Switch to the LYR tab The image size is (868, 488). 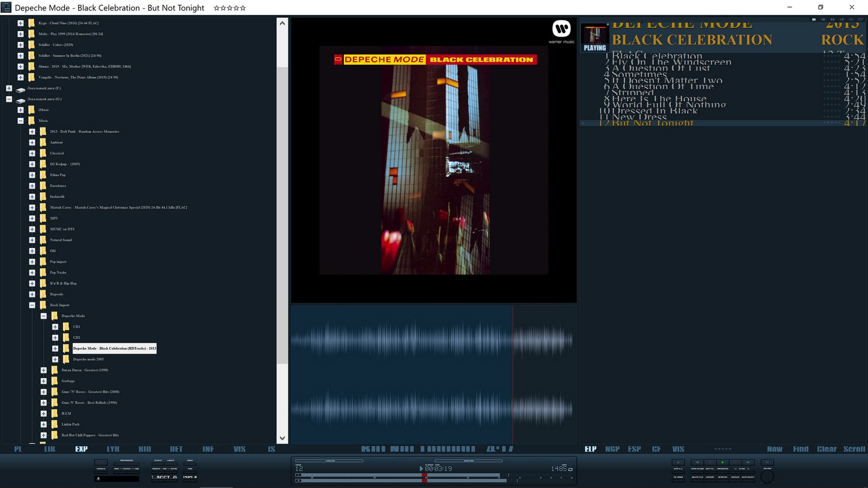pos(113,449)
